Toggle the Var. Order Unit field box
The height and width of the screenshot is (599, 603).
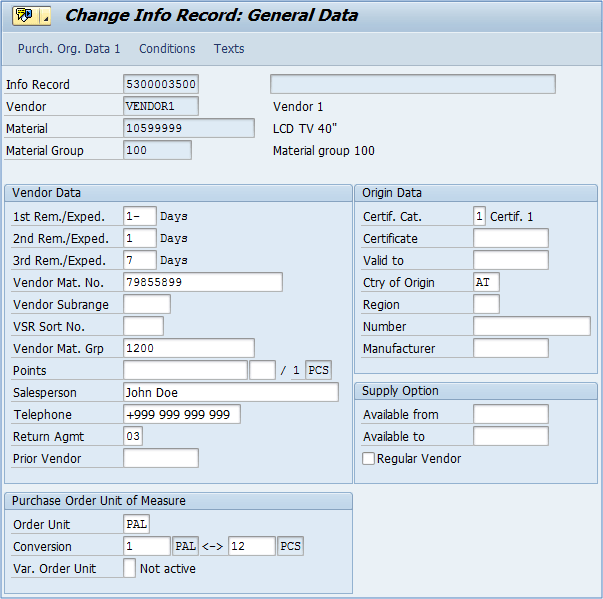pos(130,569)
